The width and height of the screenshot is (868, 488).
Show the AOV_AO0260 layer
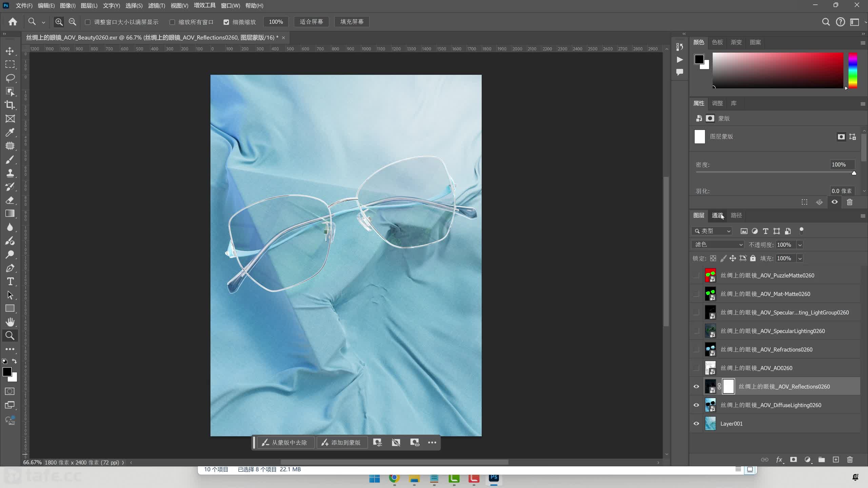[696, 368]
